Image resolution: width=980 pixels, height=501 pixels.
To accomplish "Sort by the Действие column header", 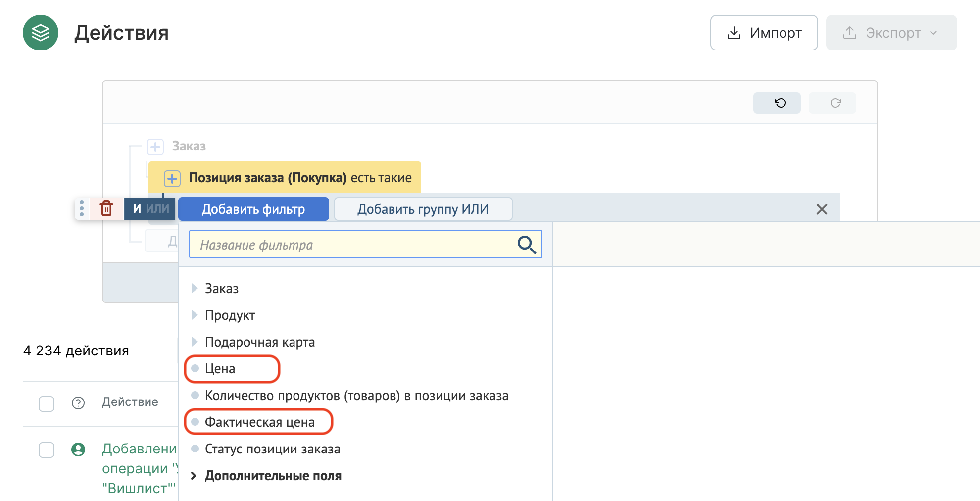I will [130, 402].
